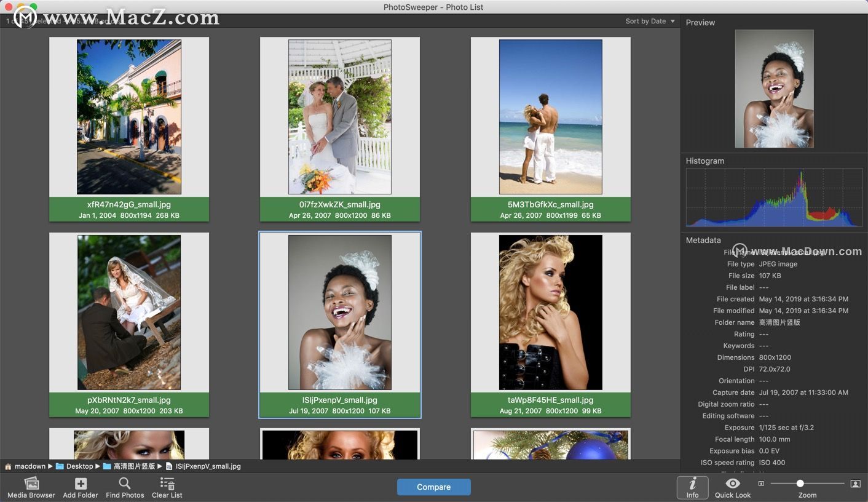Screen dimensions: 868x502
Task: Click the home icon beside macdown in path bar
Action: [9, 466]
